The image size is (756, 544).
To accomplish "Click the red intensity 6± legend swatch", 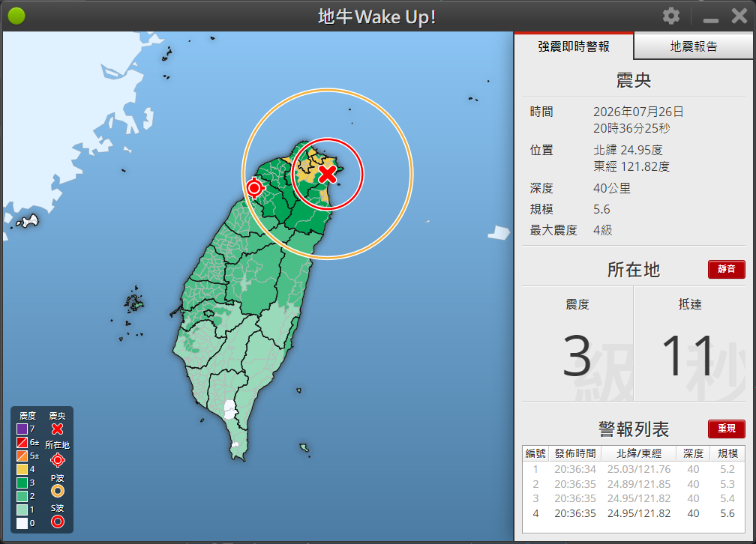I will pyautogui.click(x=22, y=442).
